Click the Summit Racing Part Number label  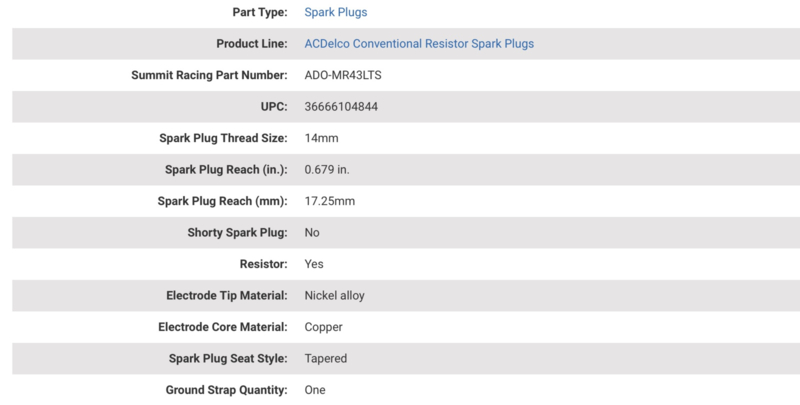pos(209,75)
